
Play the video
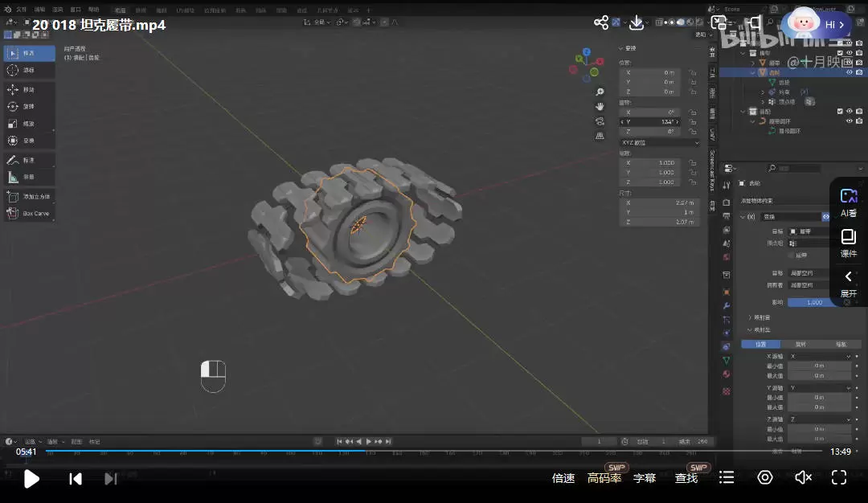point(31,479)
